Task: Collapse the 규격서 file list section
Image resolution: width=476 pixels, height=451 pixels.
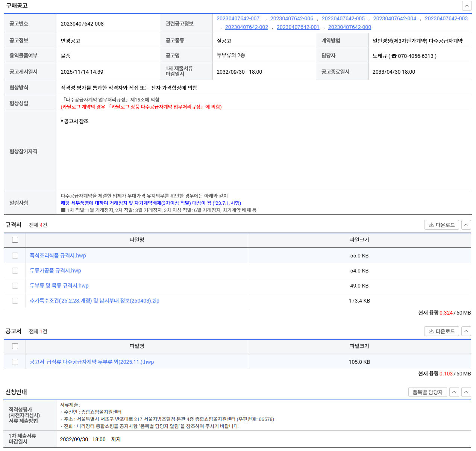Action: point(466,225)
